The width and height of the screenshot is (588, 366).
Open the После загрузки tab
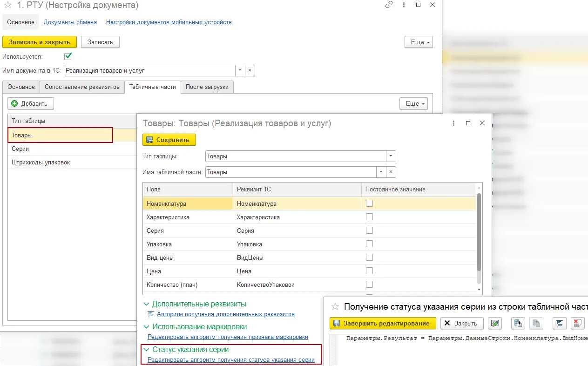[x=207, y=87]
